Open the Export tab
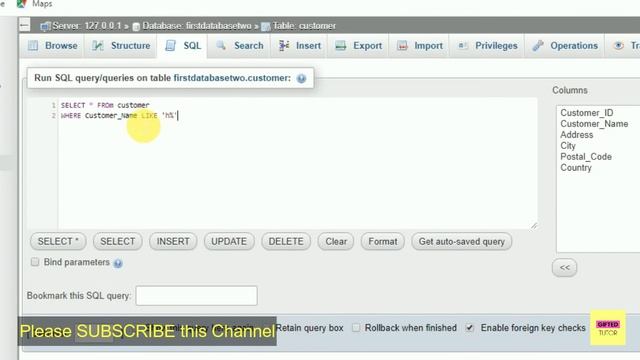The image size is (640, 360). click(x=358, y=46)
